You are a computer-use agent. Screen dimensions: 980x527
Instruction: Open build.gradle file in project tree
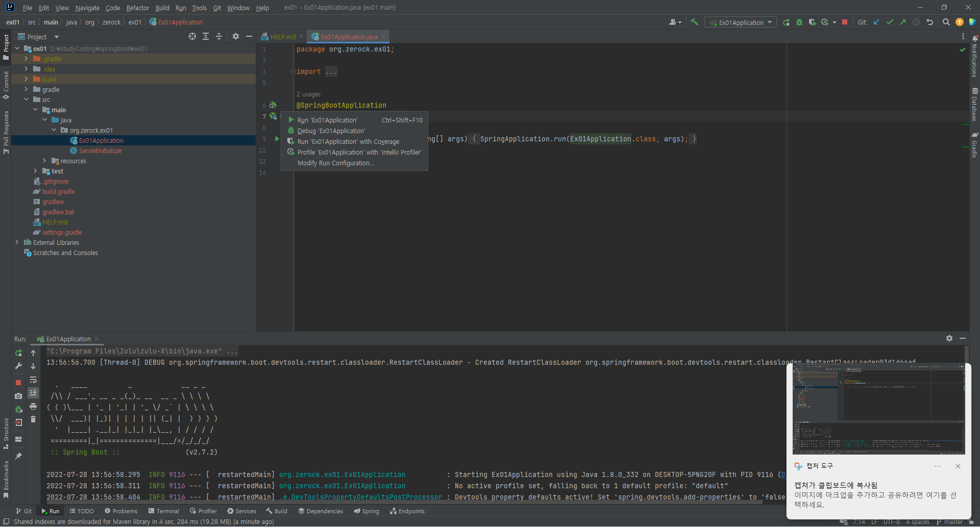pyautogui.click(x=58, y=191)
